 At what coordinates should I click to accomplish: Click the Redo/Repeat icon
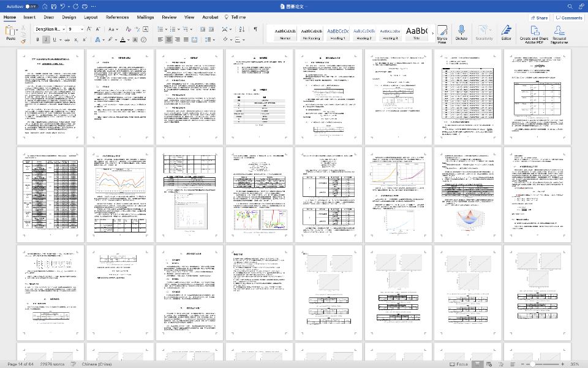[x=76, y=6]
